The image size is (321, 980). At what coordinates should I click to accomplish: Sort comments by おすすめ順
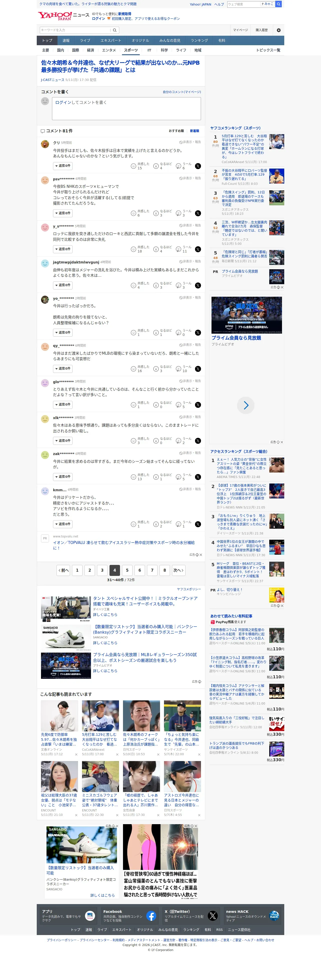coord(176,131)
